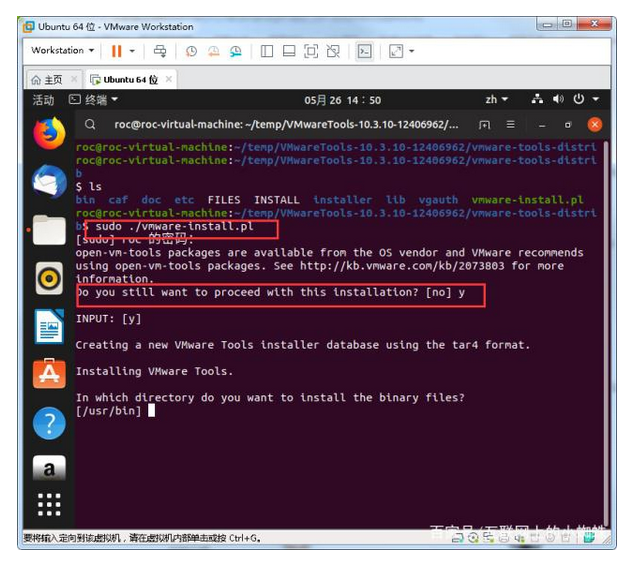
Task: Open LibreOffice Writer from the dock
Action: click(49, 326)
